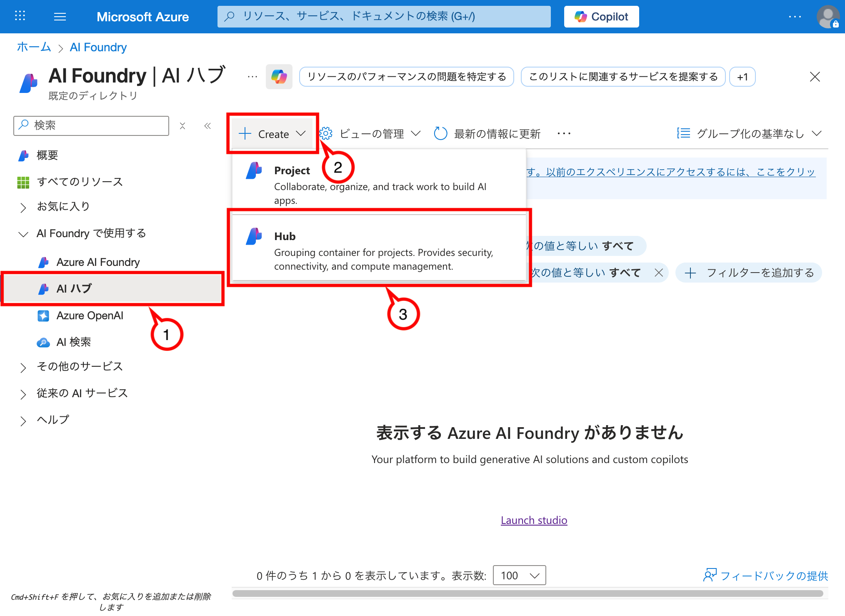Open the Azure portal apps grid icon
Viewport: 845px width, 616px height.
(20, 16)
